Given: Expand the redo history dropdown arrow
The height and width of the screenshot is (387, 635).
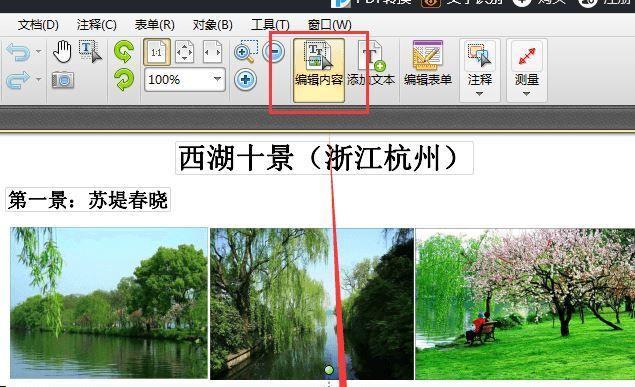Looking at the screenshot, I should click(38, 79).
